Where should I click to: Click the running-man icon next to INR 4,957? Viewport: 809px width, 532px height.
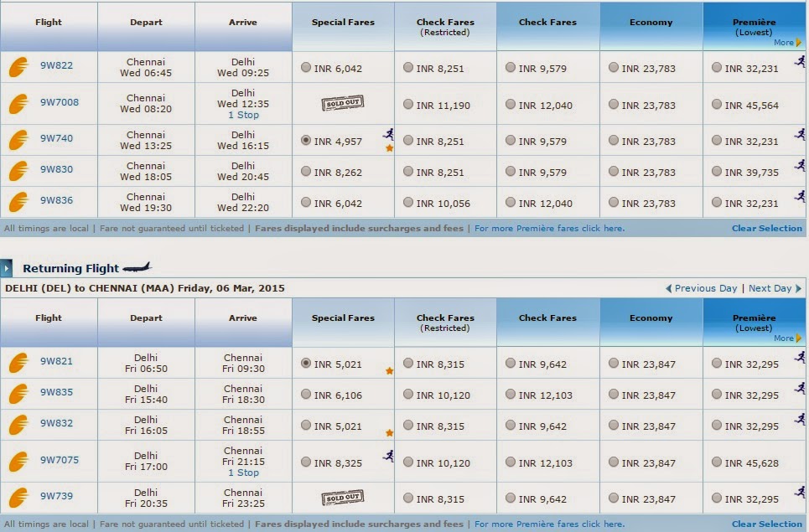(388, 134)
